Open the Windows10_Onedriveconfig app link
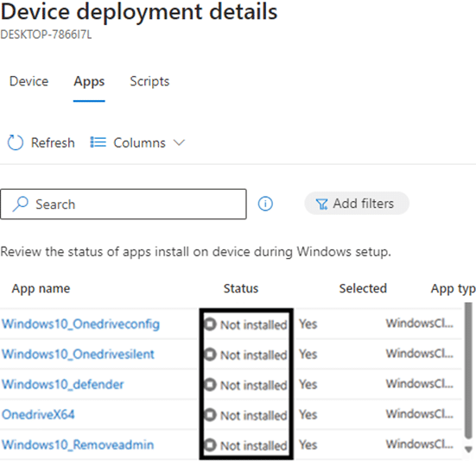 (80, 324)
